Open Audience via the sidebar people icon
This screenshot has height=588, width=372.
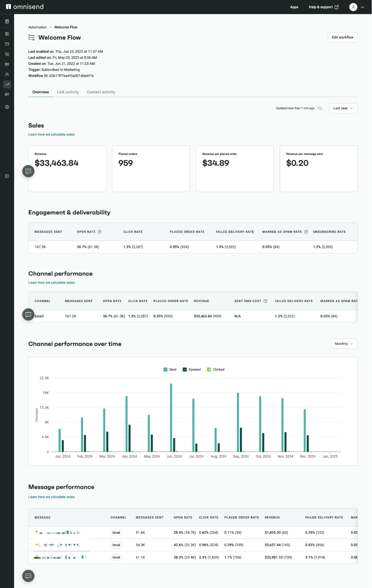tap(7, 74)
